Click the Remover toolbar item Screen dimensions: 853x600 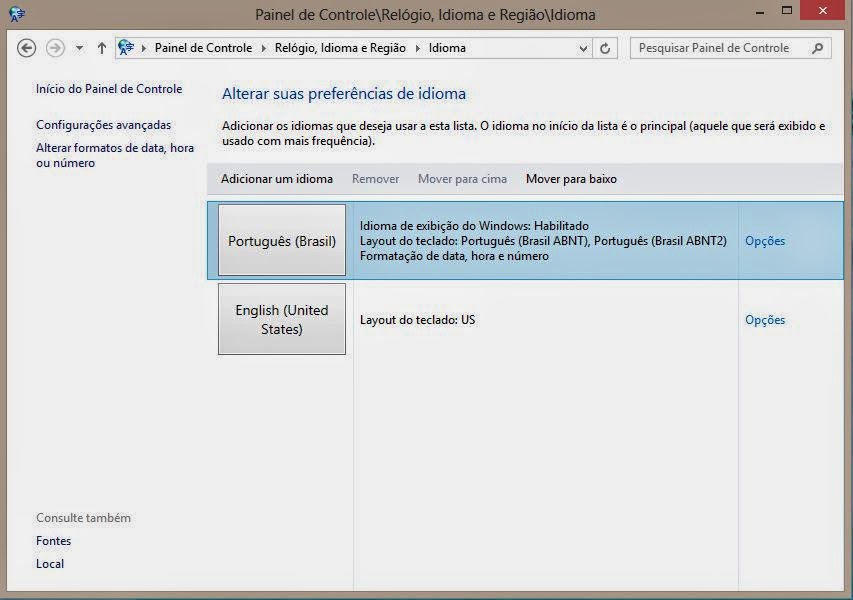pyautogui.click(x=375, y=179)
